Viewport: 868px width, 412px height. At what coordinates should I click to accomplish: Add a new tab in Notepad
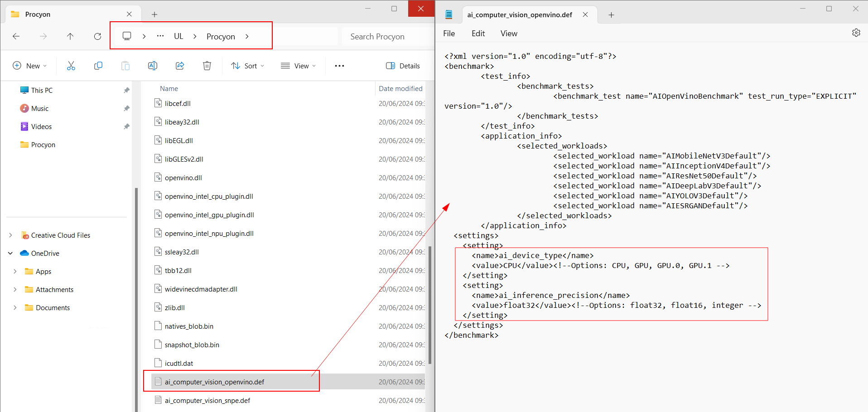[x=611, y=15]
